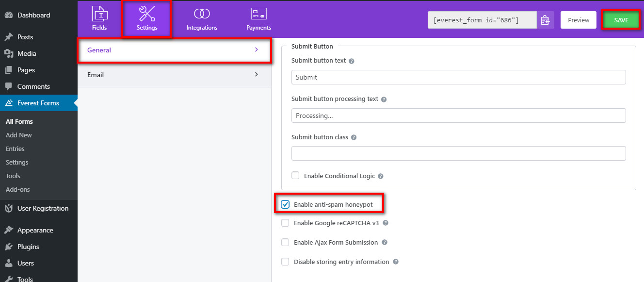Click the Submit button class field

coord(458,153)
